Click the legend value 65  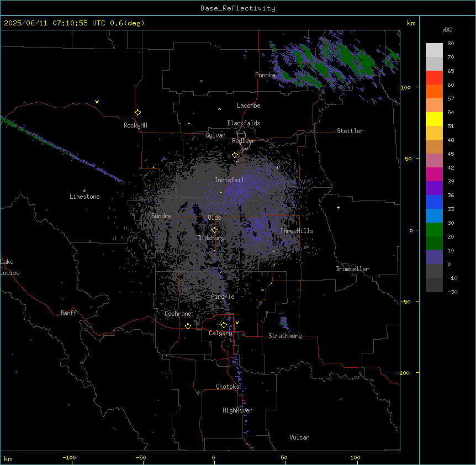[x=451, y=71]
